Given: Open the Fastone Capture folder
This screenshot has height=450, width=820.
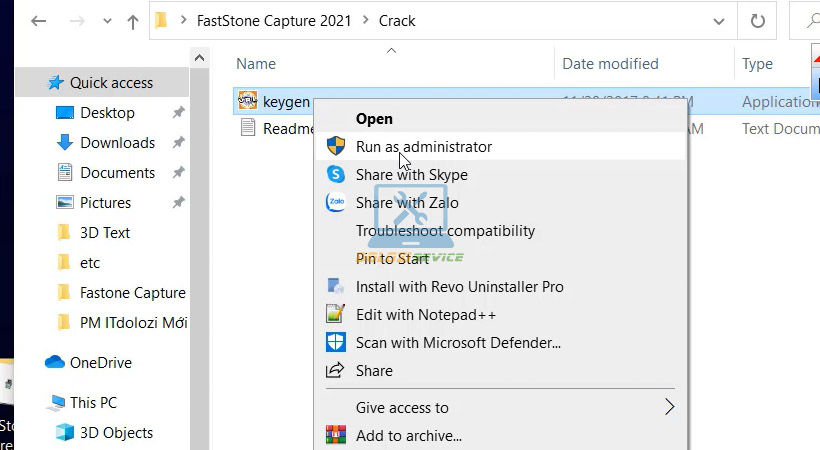Looking at the screenshot, I should point(133,293).
